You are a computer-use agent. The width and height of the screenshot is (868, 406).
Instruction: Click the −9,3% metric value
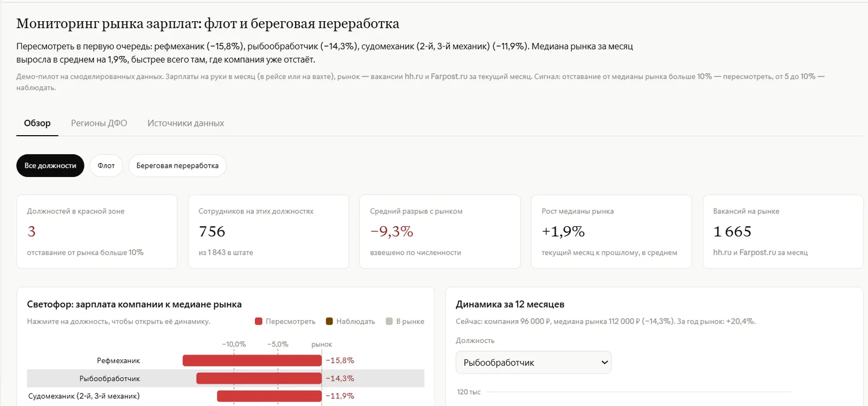coord(392,232)
